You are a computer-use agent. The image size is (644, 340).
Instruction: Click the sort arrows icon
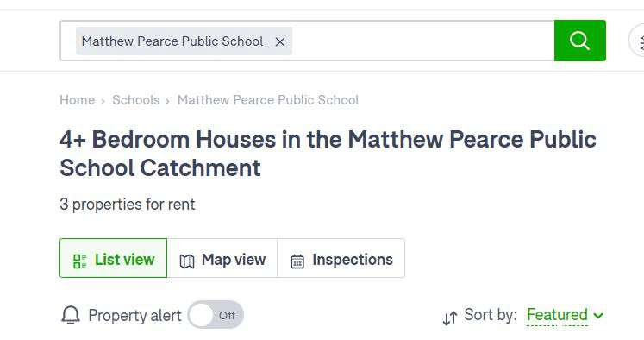click(x=450, y=318)
